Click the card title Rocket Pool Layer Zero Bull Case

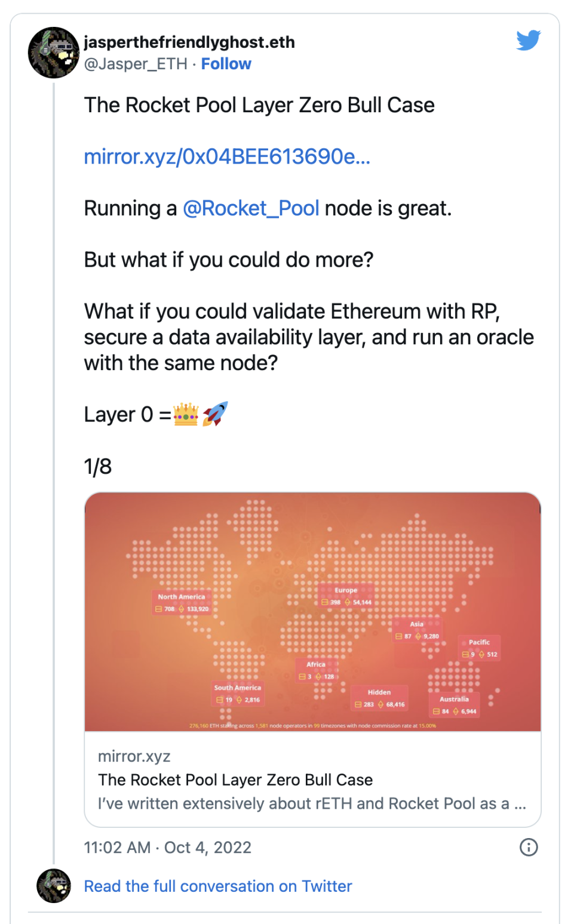click(235, 780)
